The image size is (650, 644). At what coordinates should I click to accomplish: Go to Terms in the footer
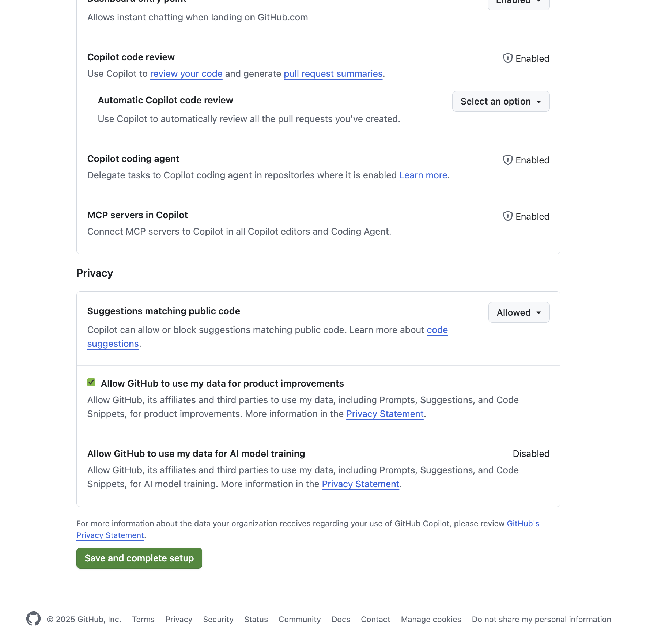point(143,620)
